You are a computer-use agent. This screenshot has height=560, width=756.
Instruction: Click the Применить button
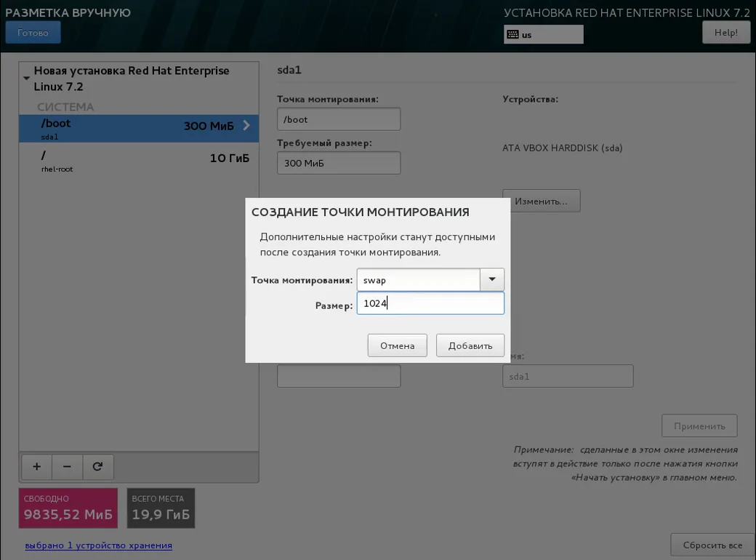[699, 426]
